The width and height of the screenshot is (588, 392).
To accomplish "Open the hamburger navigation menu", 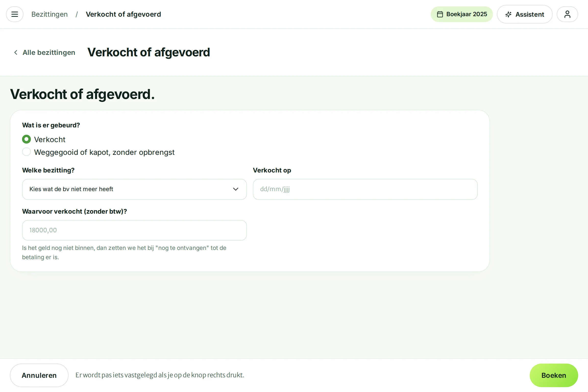I will coord(14,14).
